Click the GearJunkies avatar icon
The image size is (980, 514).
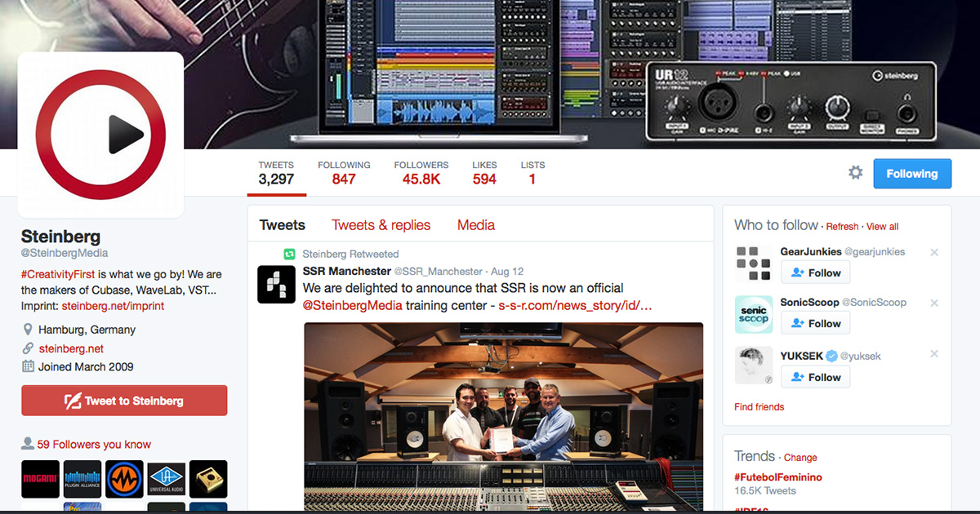[753, 264]
